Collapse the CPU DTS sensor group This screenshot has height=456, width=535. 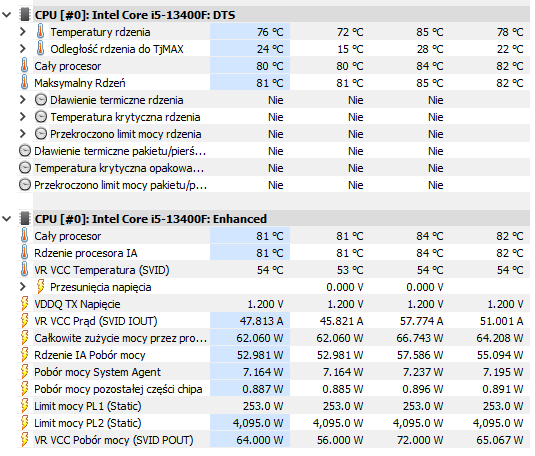6,15
